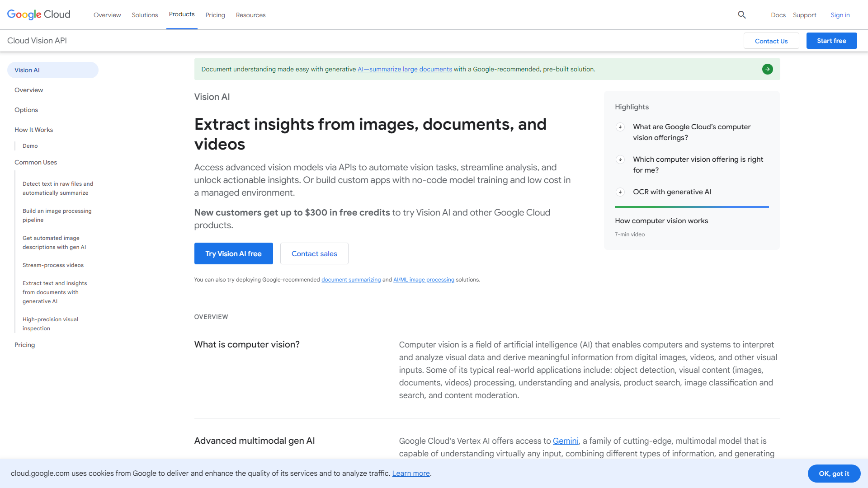This screenshot has height=488, width=868.
Task: Open the AI/ML image processing link
Action: coord(424,280)
